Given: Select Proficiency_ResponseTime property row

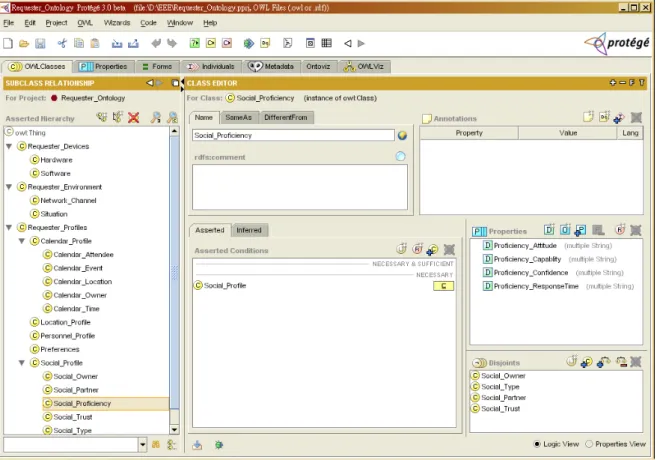Looking at the screenshot, I should [x=558, y=286].
